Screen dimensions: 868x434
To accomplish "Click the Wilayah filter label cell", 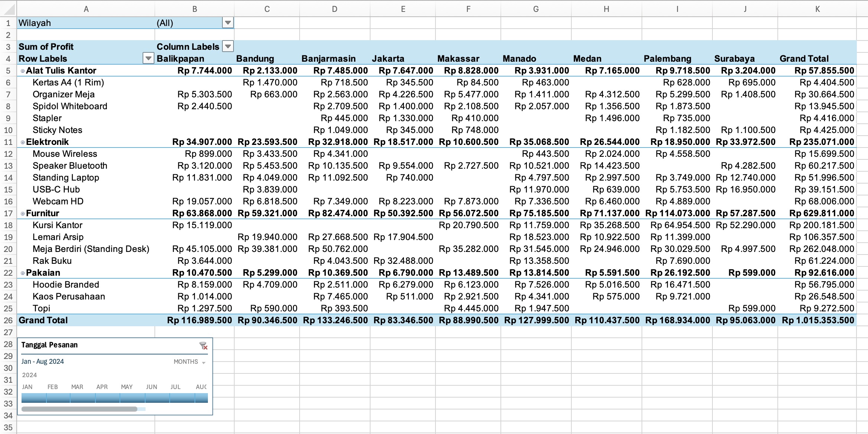I will (x=86, y=23).
